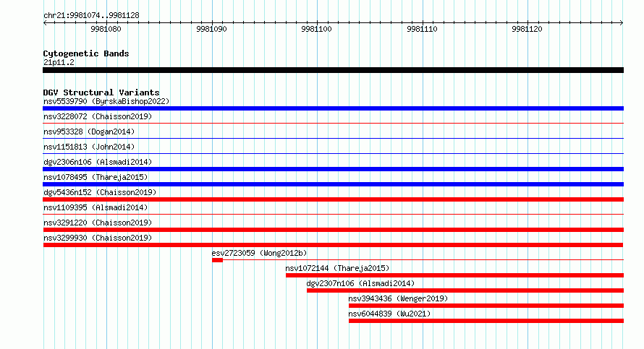Click the red bar under dgv5436n152
Image resolution: width=644 pixels, height=349 pixels.
click(333, 199)
